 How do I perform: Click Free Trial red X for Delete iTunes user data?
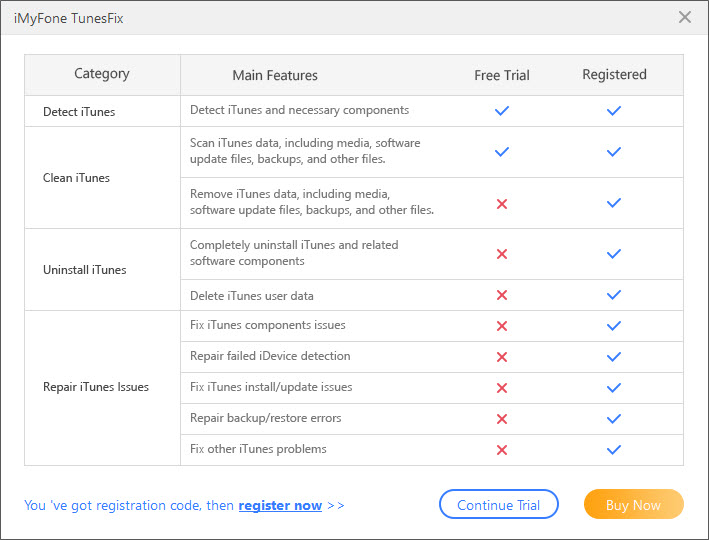pos(502,295)
